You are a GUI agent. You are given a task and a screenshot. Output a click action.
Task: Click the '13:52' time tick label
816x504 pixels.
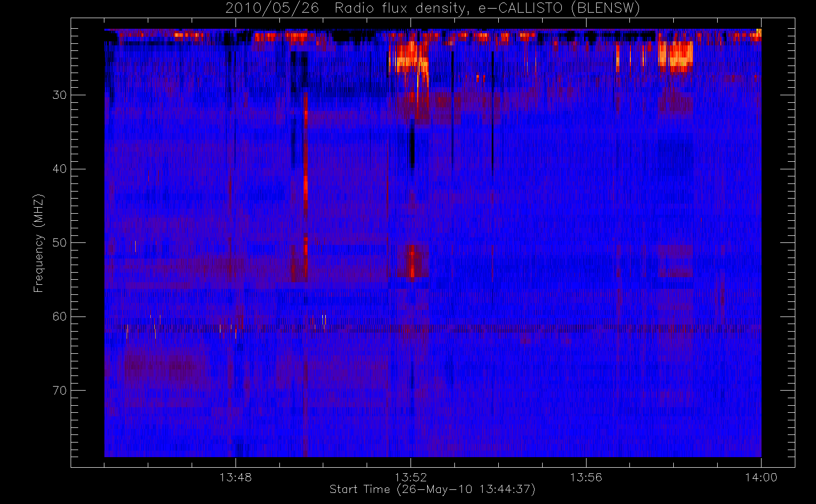pos(411,477)
